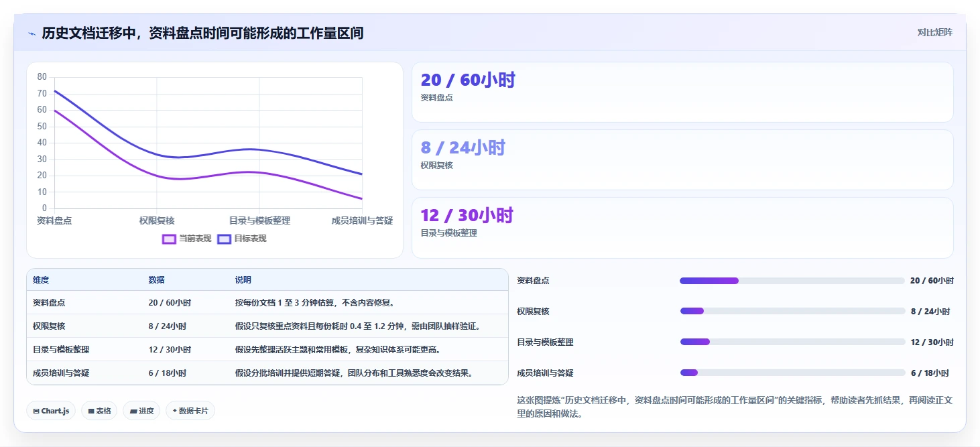
Task: Click the 资料盘点 chart axis label
Action: 54,220
